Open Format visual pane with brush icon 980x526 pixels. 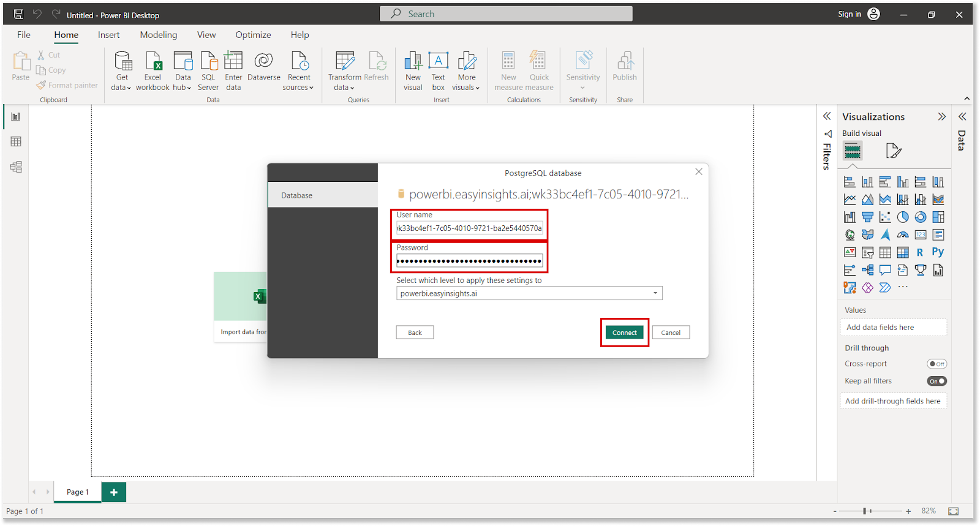(894, 151)
